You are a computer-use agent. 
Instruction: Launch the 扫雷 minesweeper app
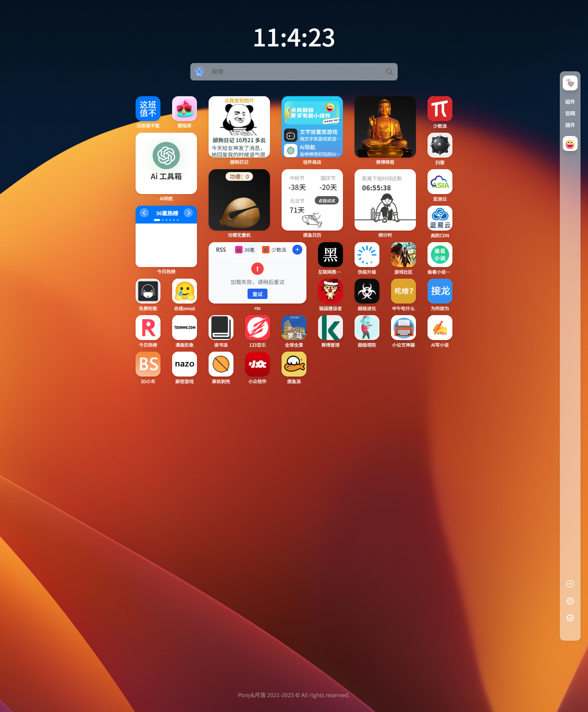[440, 145]
